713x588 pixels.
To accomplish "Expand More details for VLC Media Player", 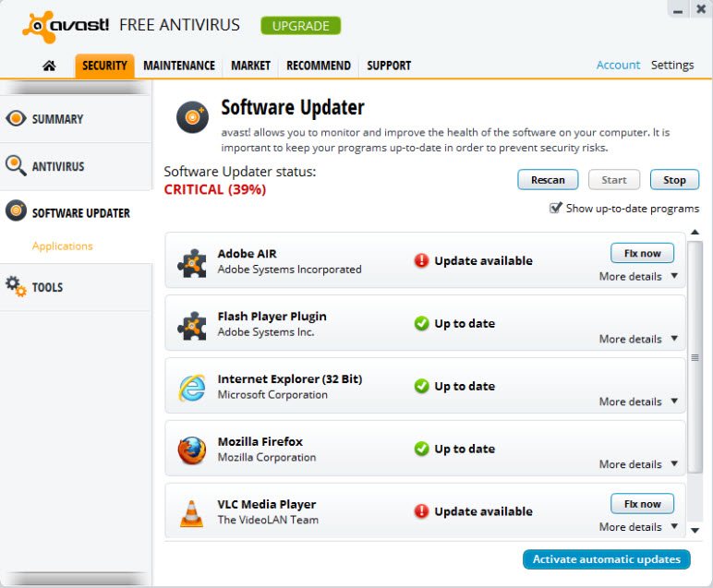I will click(x=638, y=527).
